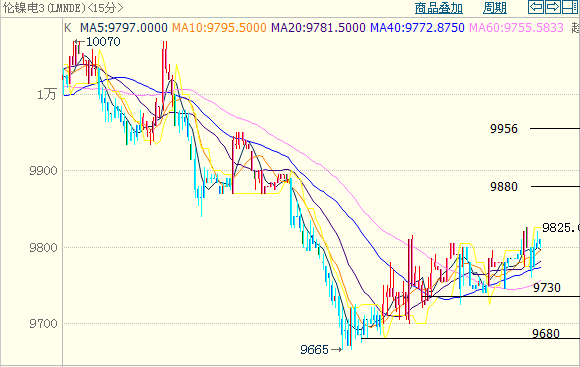Click the 9900 price axis label
The height and width of the screenshot is (367, 580).
coord(44,171)
